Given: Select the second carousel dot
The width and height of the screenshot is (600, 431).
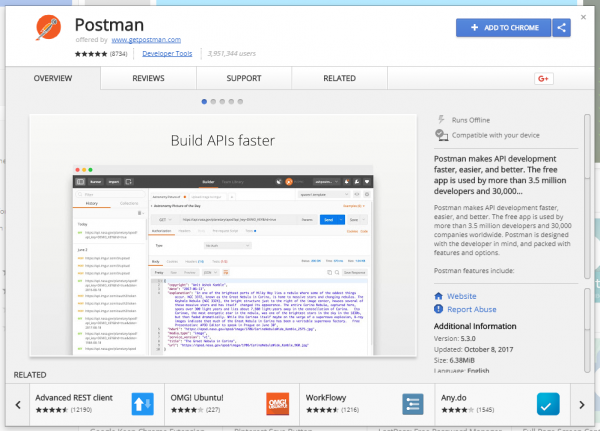Looking at the screenshot, I should [x=213, y=101].
